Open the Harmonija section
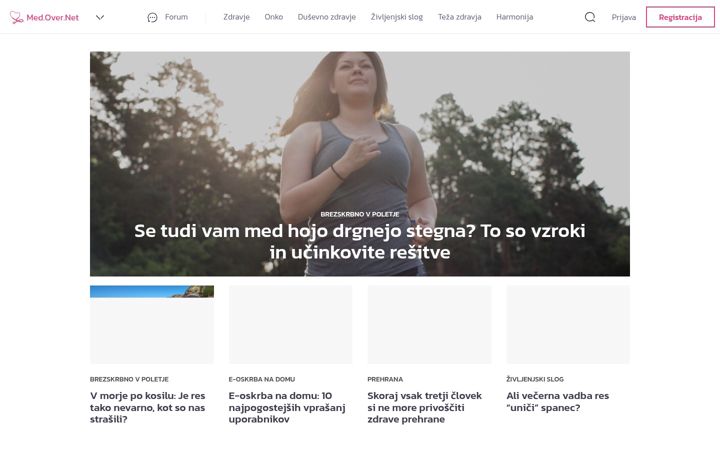The width and height of the screenshot is (720, 450). 515,17
